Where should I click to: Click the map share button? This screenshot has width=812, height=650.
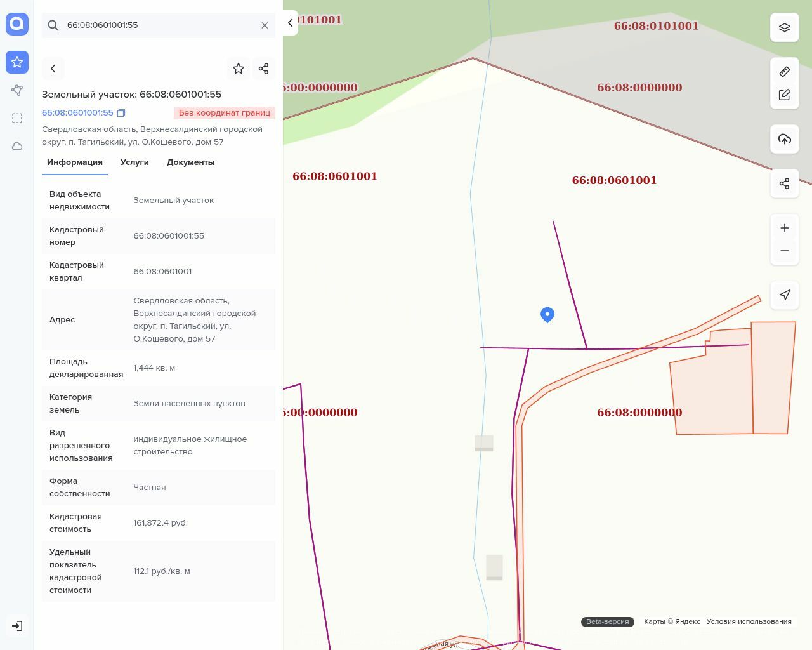(x=785, y=183)
